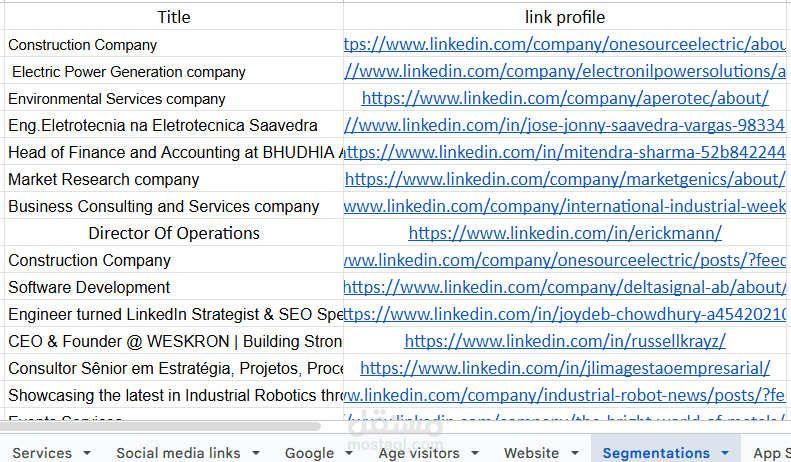The image size is (791, 462).
Task: Open the marketgenics LinkedIn about link
Action: (x=565, y=179)
